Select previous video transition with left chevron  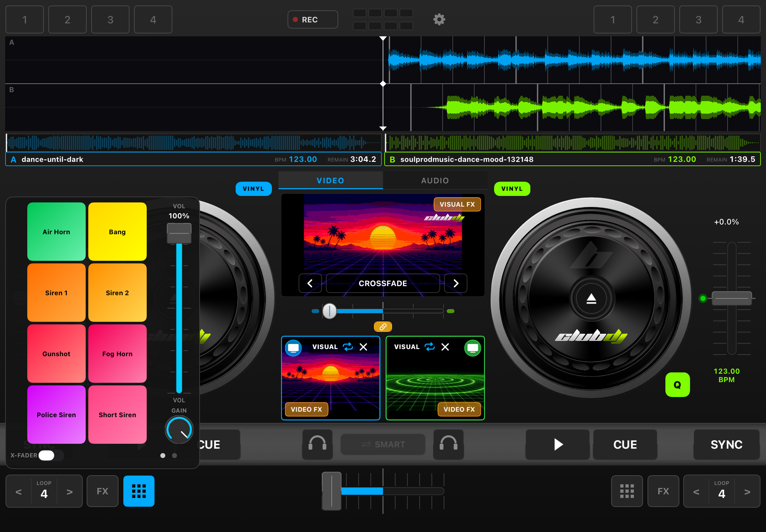tap(310, 283)
